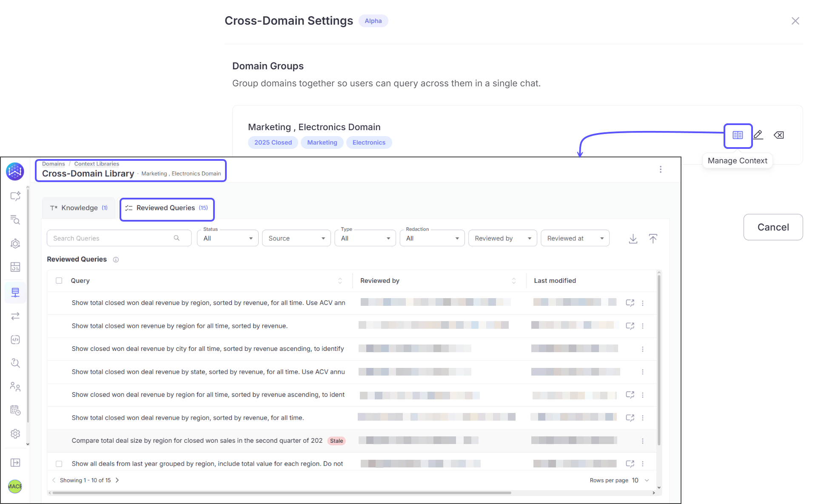Open the app logo in the sidebar
Viewport: 818px width, 504px height.
click(x=15, y=171)
